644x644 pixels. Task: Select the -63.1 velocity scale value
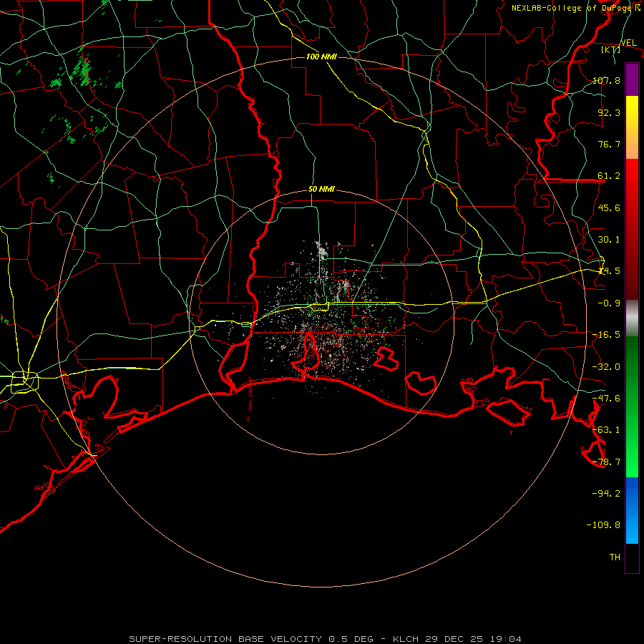606,429
